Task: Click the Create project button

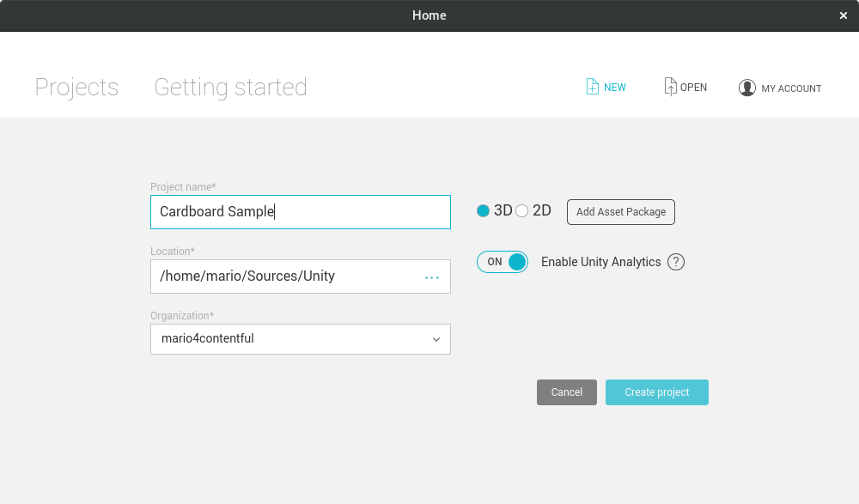Action: pos(656,392)
